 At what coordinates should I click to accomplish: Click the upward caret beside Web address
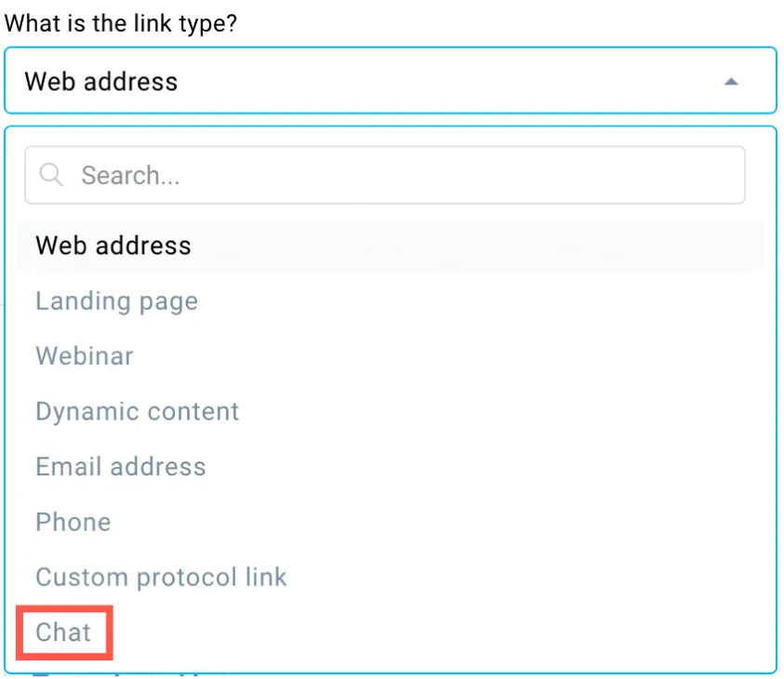[x=731, y=82]
